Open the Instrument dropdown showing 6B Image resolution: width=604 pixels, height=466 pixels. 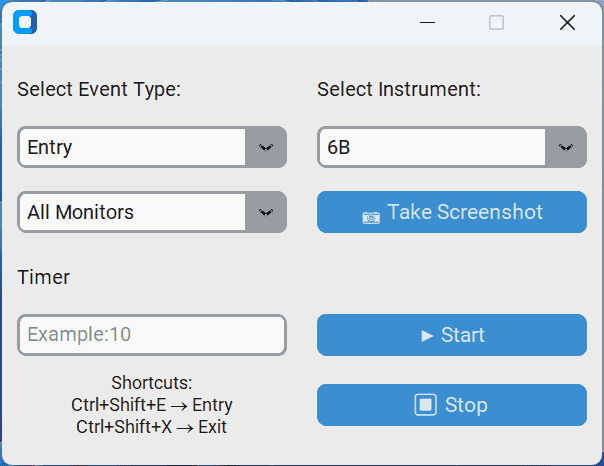pos(452,147)
